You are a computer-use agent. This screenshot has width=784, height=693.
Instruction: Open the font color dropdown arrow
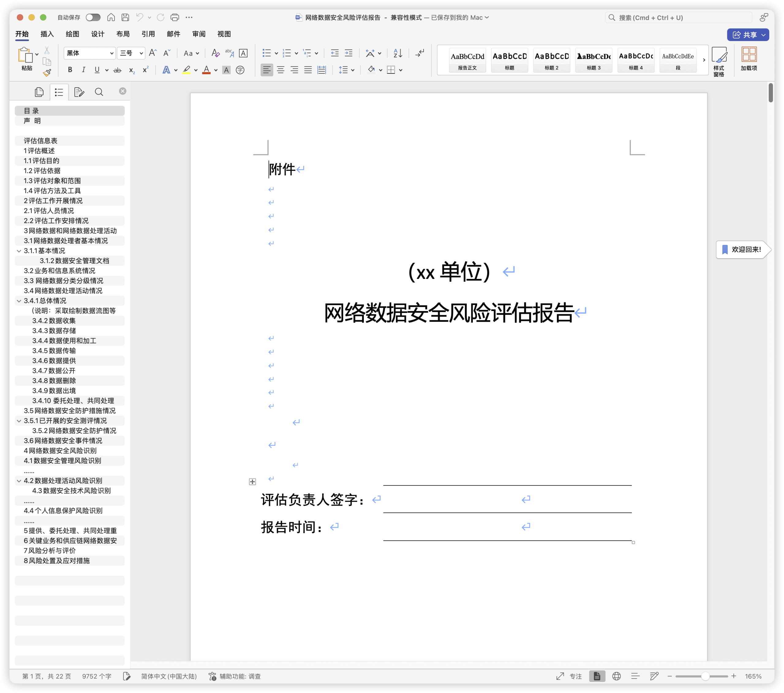[216, 70]
